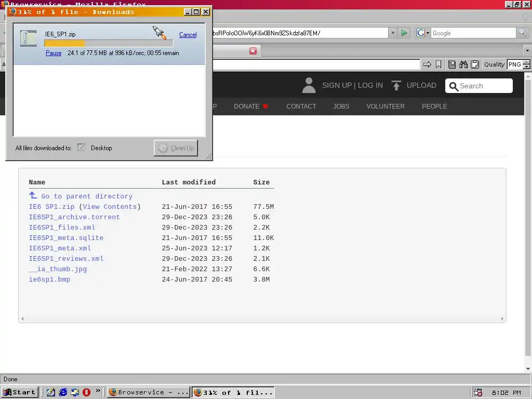The width and height of the screenshot is (532, 399).
Task: Open the list all tabs dropdown
Action: coord(527,51)
